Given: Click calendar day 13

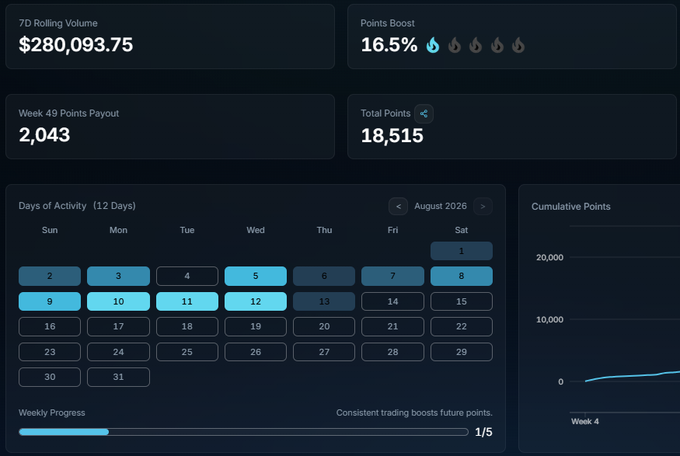Looking at the screenshot, I should pos(324,301).
